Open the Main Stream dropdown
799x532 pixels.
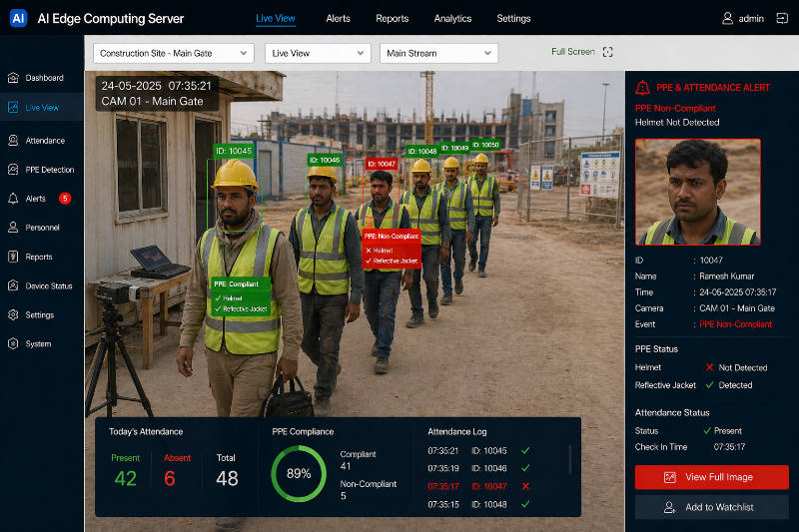pos(438,53)
